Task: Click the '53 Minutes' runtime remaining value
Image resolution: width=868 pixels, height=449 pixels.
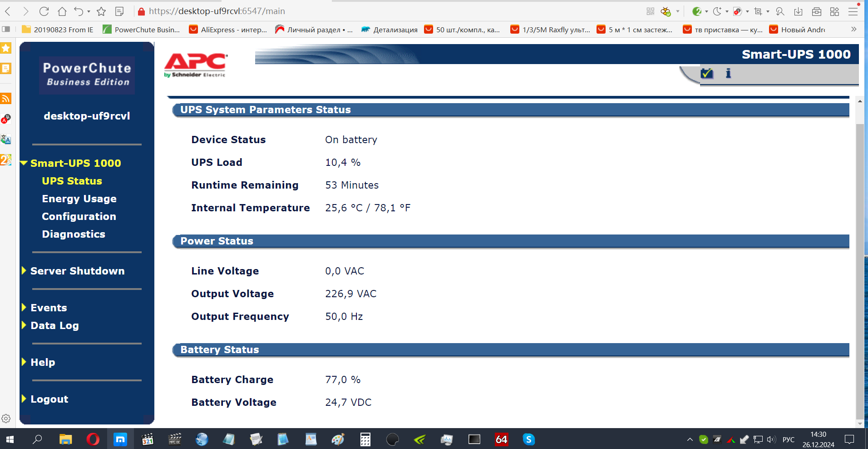Action: pos(352,185)
